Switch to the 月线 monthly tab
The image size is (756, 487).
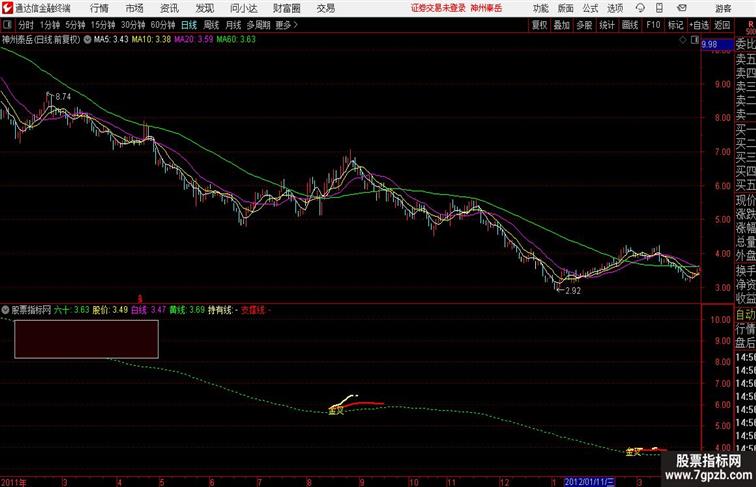click(x=233, y=25)
